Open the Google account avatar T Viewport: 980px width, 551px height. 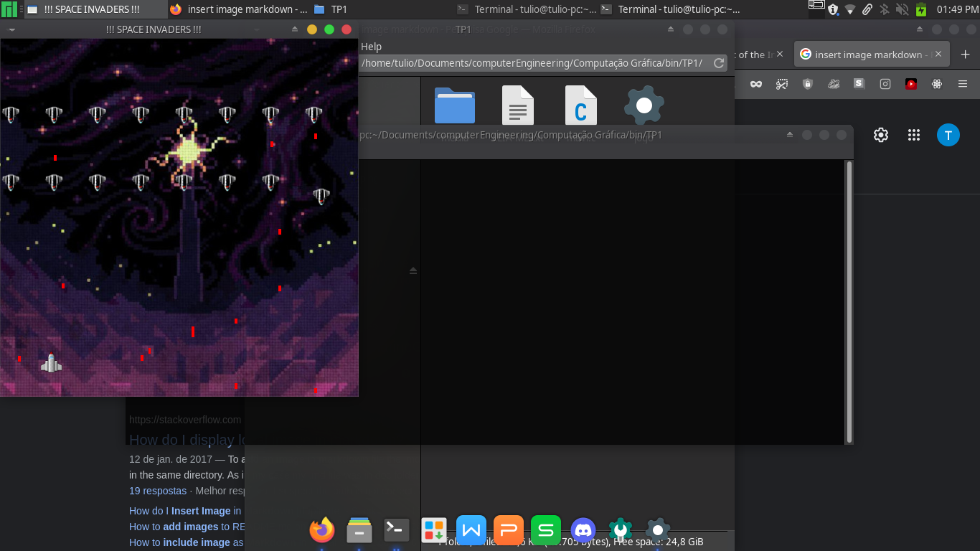[x=948, y=135]
